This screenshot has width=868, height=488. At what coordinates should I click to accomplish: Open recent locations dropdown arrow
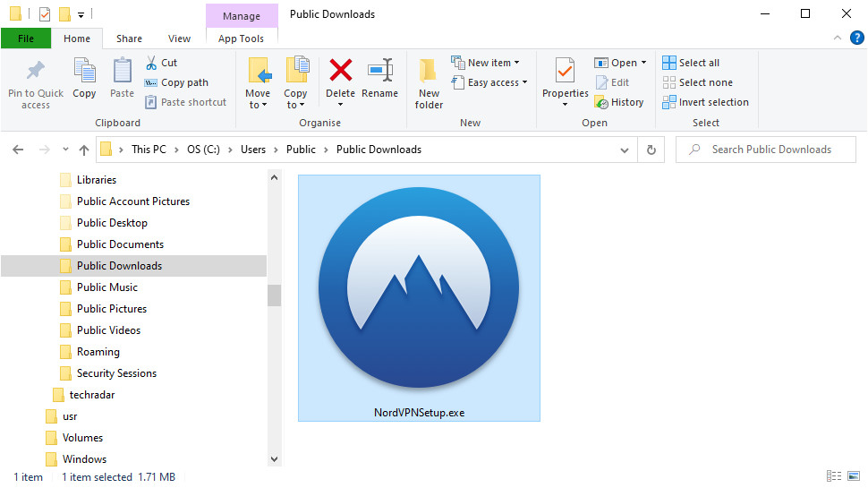click(x=65, y=150)
